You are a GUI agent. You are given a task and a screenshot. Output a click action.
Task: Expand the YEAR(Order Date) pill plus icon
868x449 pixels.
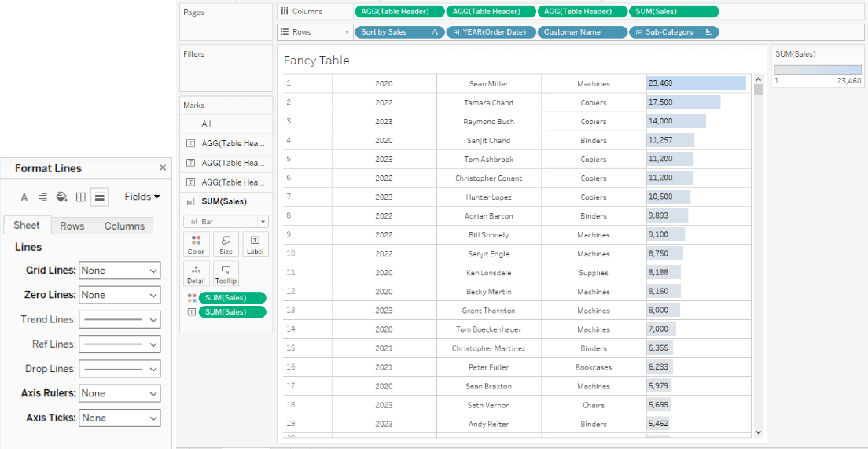pyautogui.click(x=456, y=32)
